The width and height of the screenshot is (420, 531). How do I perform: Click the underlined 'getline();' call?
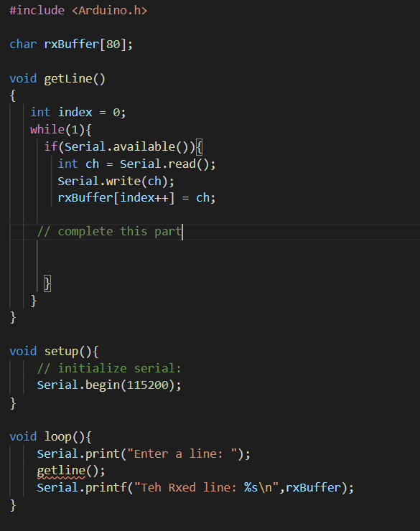tap(71, 471)
